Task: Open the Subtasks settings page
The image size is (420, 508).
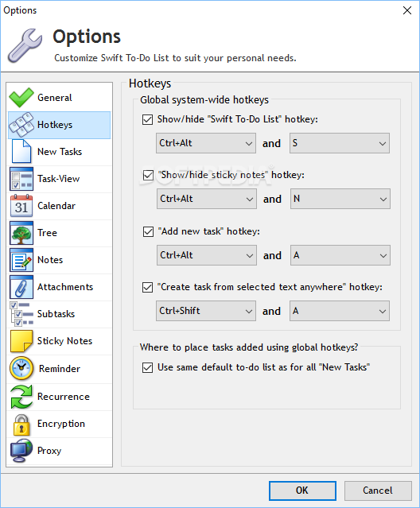Action: [60, 313]
